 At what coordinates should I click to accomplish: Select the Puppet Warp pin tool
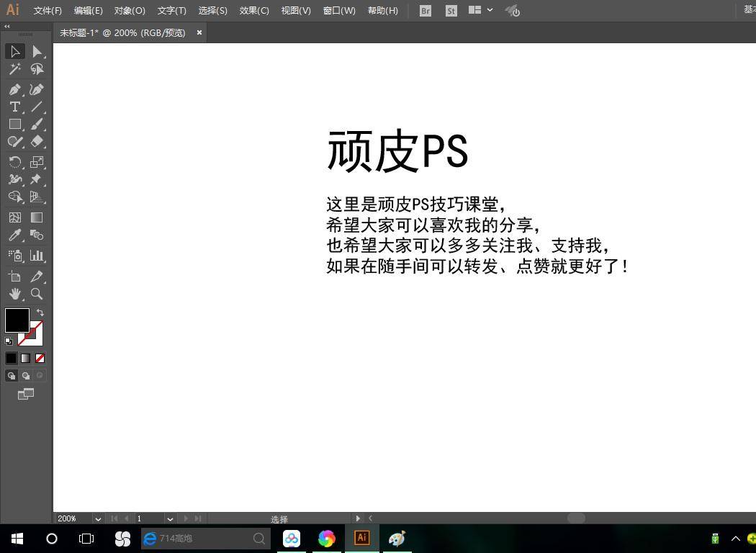pos(37,179)
